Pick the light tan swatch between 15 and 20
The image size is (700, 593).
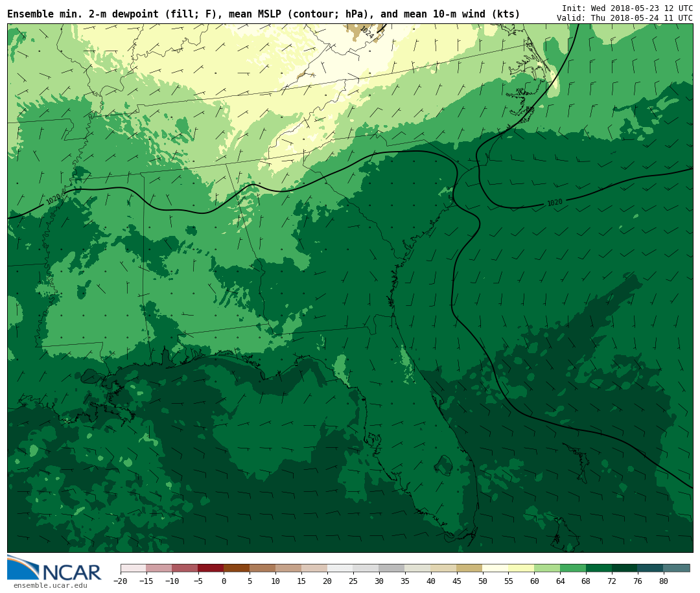pyautogui.click(x=315, y=568)
